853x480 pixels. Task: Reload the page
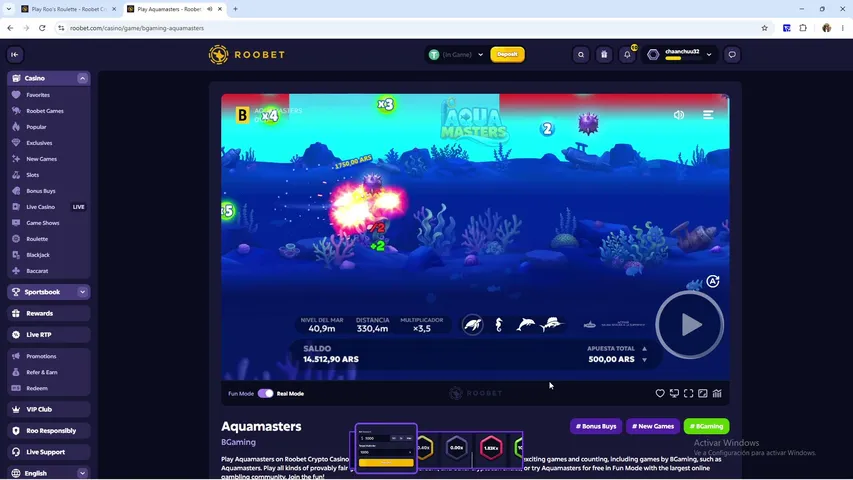point(42,28)
